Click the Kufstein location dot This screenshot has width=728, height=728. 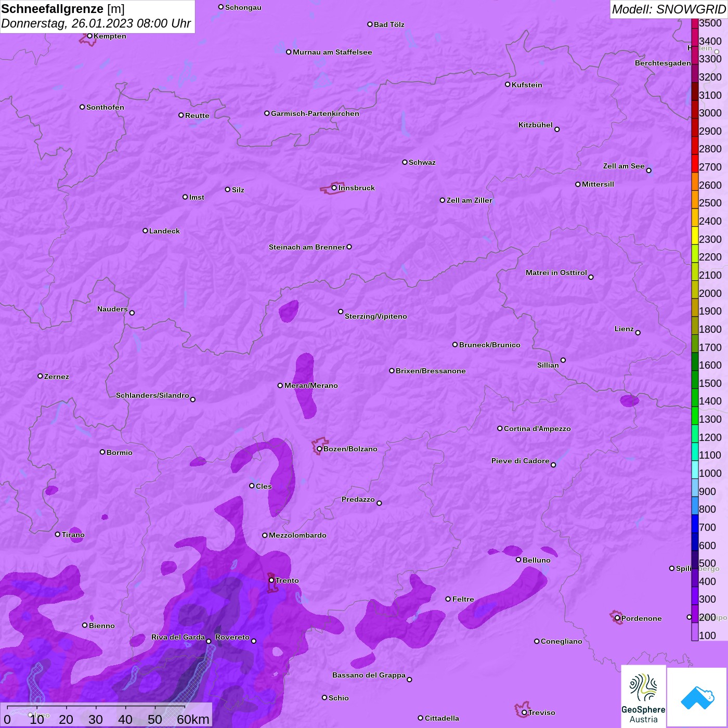coord(508,84)
